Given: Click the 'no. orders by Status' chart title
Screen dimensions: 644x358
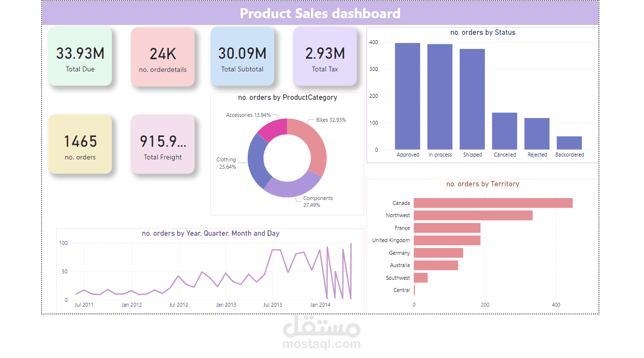Looking at the screenshot, I should coord(483,32).
